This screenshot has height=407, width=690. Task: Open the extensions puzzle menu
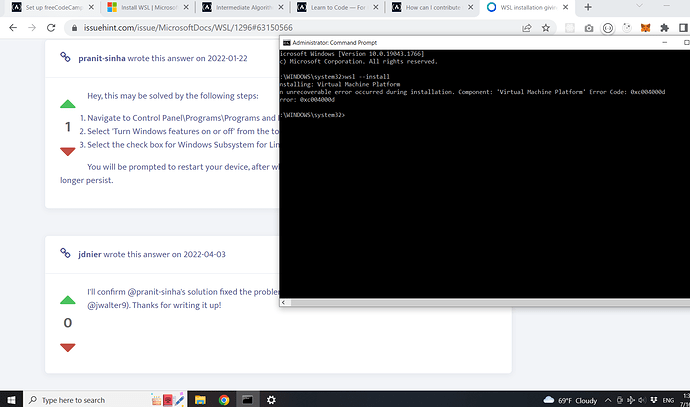[664, 28]
